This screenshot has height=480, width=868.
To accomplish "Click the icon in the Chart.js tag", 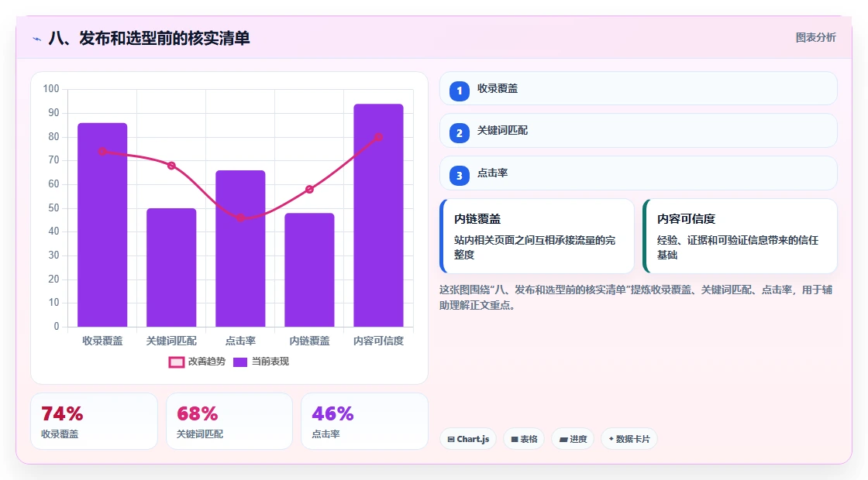I will point(451,439).
